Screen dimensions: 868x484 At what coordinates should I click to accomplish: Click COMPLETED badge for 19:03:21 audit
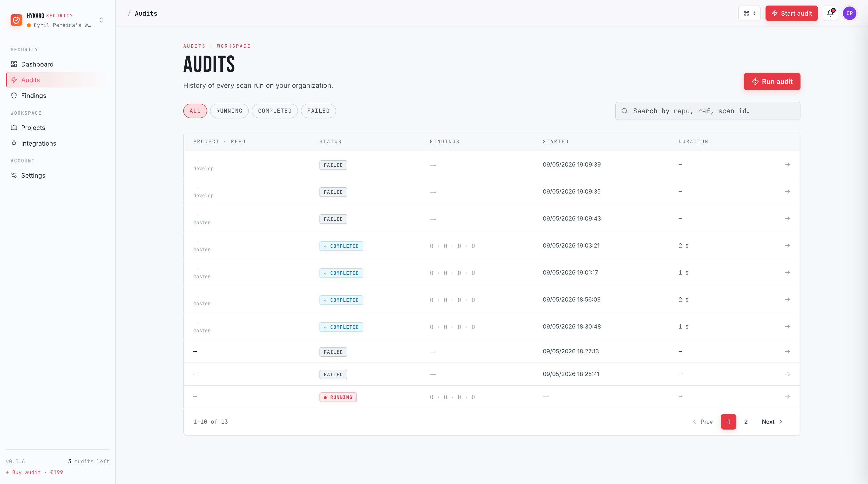click(x=341, y=246)
